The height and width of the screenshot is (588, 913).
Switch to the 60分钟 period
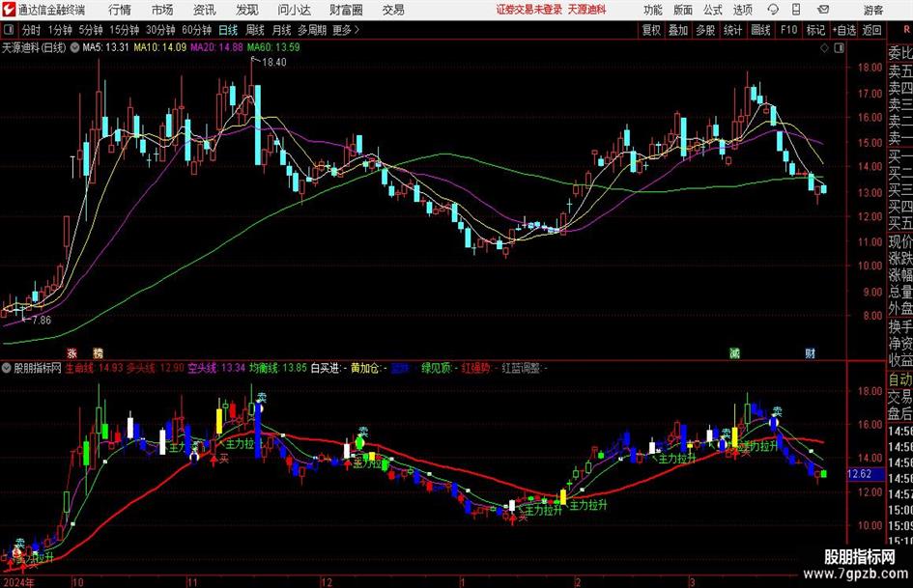coord(196,30)
